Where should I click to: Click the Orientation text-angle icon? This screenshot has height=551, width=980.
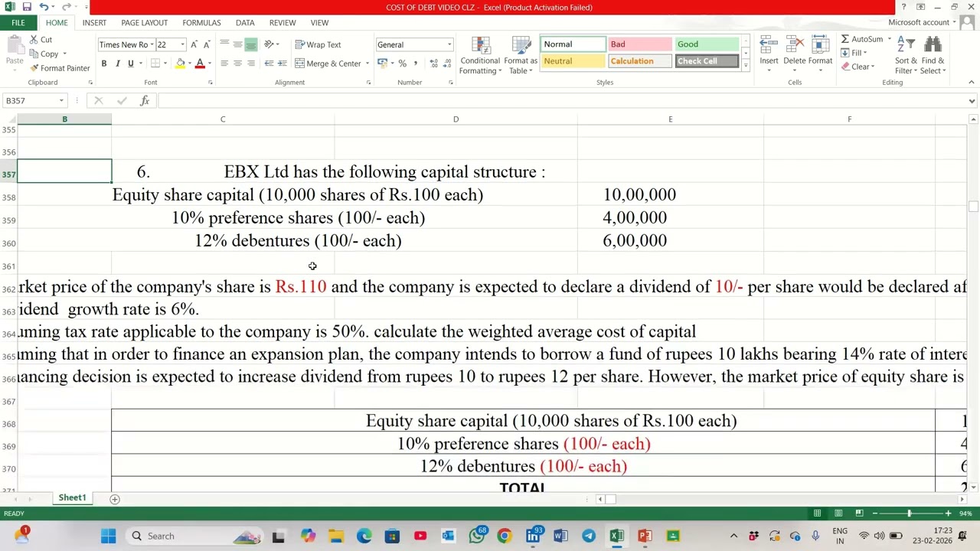pos(269,44)
